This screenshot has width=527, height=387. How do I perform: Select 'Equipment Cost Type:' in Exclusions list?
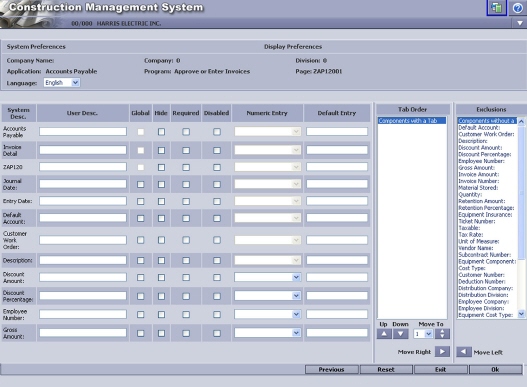(x=486, y=315)
